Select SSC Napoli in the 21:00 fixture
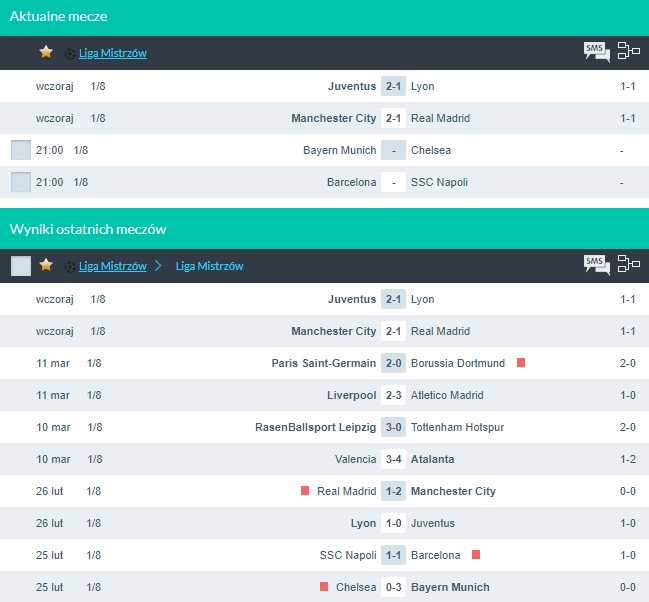This screenshot has width=649, height=602. pos(439,182)
